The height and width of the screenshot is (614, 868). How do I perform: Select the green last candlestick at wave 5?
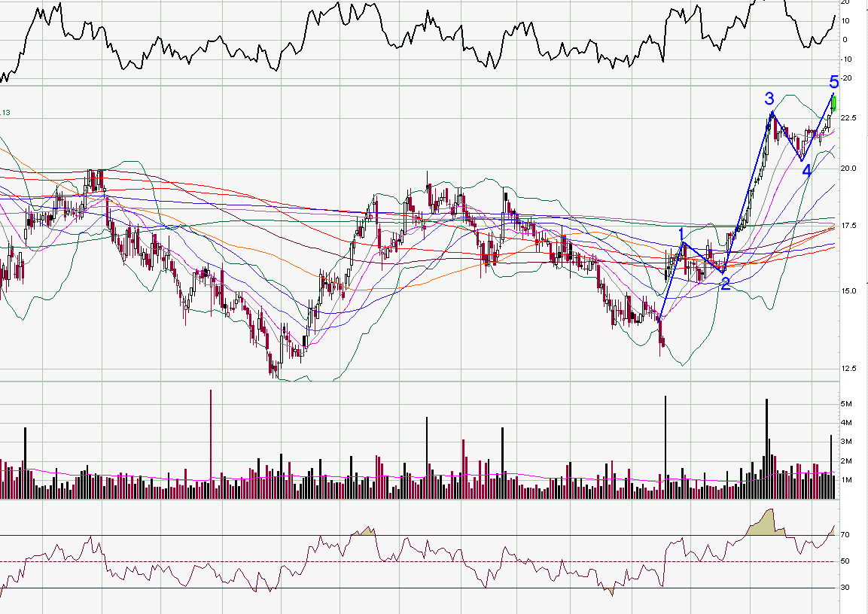(x=834, y=104)
